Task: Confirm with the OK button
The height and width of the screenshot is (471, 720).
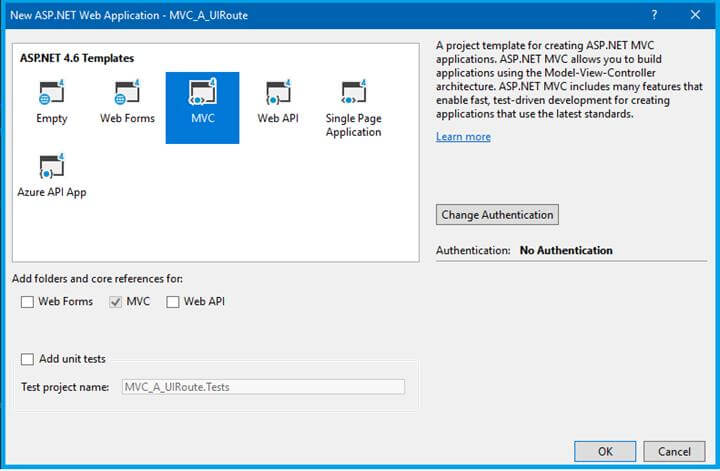Action: (605, 452)
